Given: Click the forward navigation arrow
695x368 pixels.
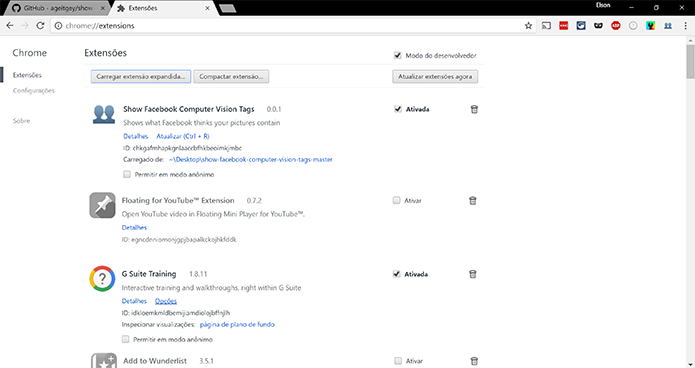Looking at the screenshot, I should pyautogui.click(x=25, y=26).
